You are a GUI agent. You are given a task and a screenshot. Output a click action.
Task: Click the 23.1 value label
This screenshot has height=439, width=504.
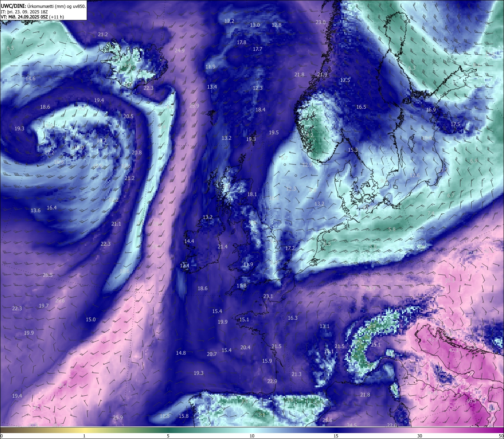pos(268,296)
